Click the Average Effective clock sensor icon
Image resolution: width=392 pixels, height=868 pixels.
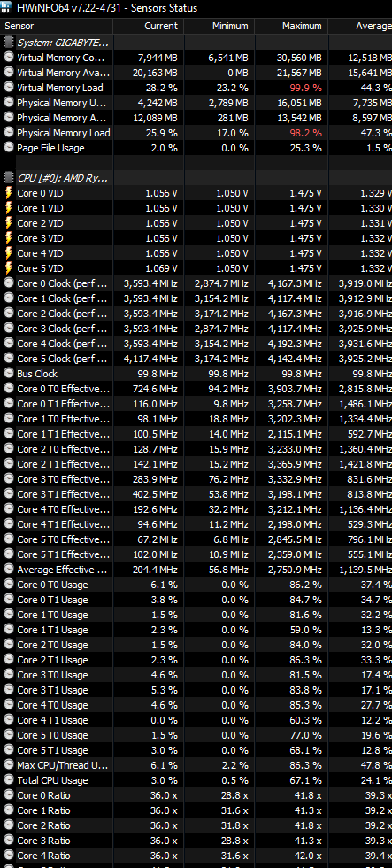9,569
